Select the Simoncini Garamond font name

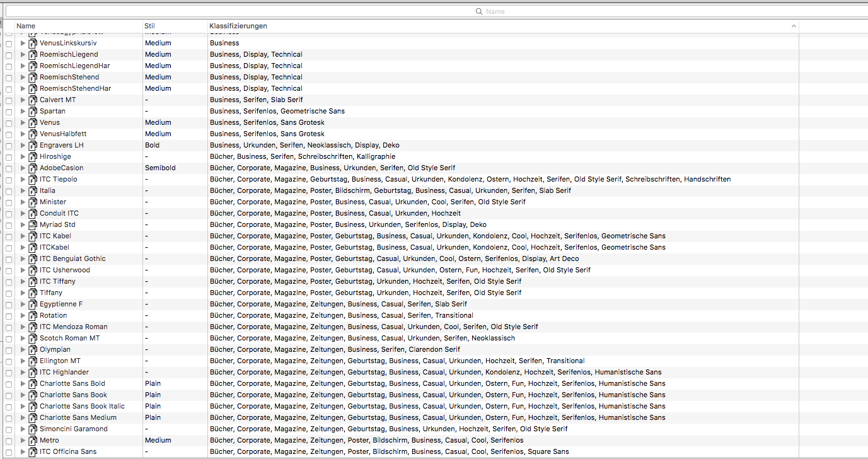click(74, 429)
